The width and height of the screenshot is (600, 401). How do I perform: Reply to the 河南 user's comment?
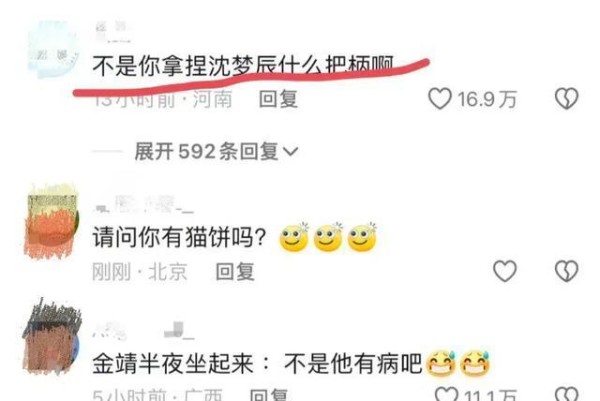point(278,99)
